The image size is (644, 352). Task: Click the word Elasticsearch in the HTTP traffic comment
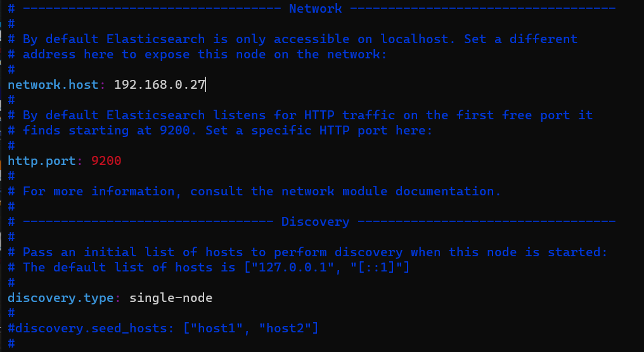point(155,115)
